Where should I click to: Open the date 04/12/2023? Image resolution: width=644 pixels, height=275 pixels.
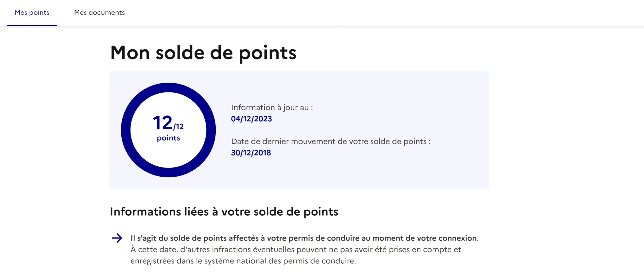click(251, 119)
